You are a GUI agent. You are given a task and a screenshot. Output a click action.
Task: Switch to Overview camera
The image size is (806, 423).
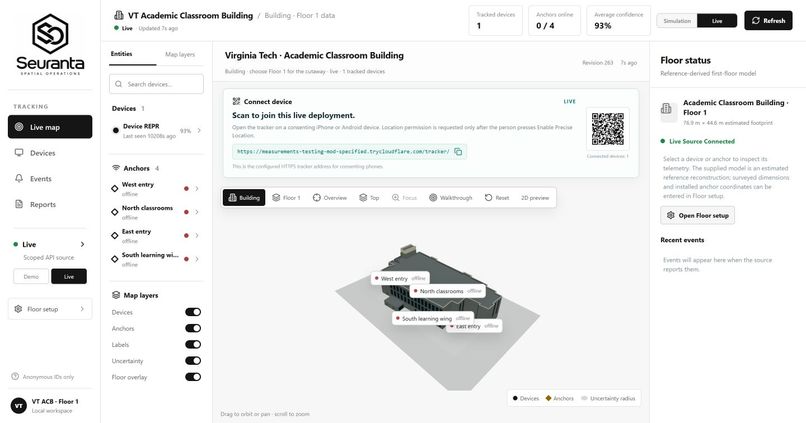tap(329, 197)
